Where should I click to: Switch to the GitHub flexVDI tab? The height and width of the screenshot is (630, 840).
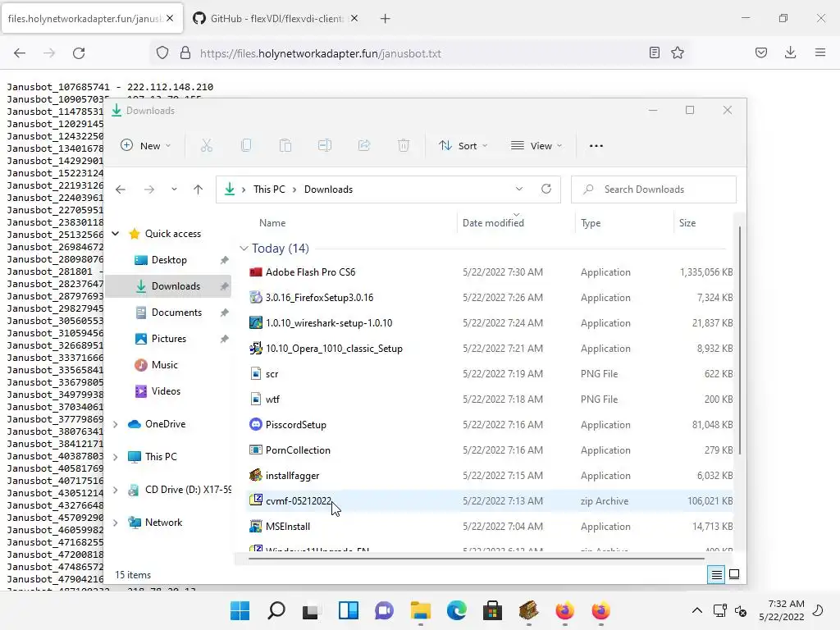tap(276, 19)
